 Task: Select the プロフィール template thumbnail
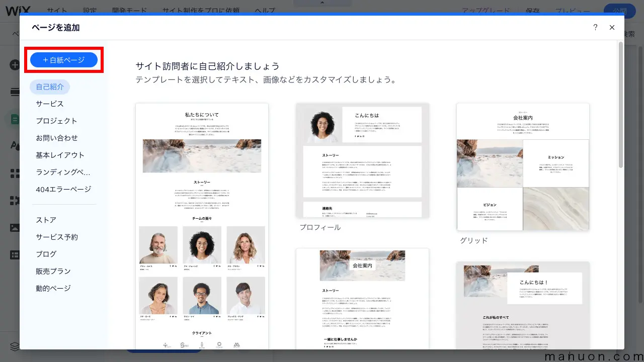(x=363, y=160)
